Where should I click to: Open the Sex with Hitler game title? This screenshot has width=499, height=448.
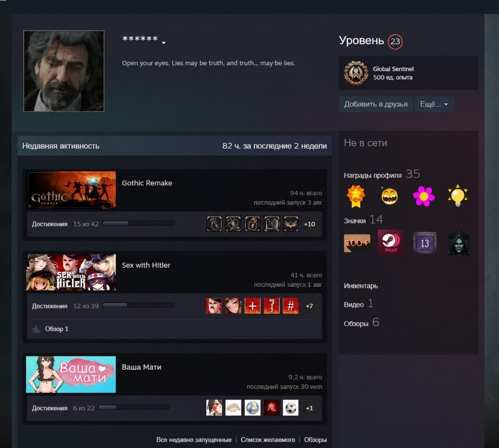click(x=146, y=265)
